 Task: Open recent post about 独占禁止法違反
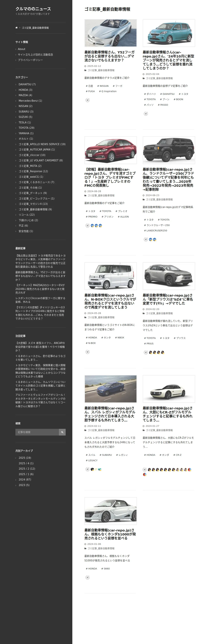pos(40,261)
